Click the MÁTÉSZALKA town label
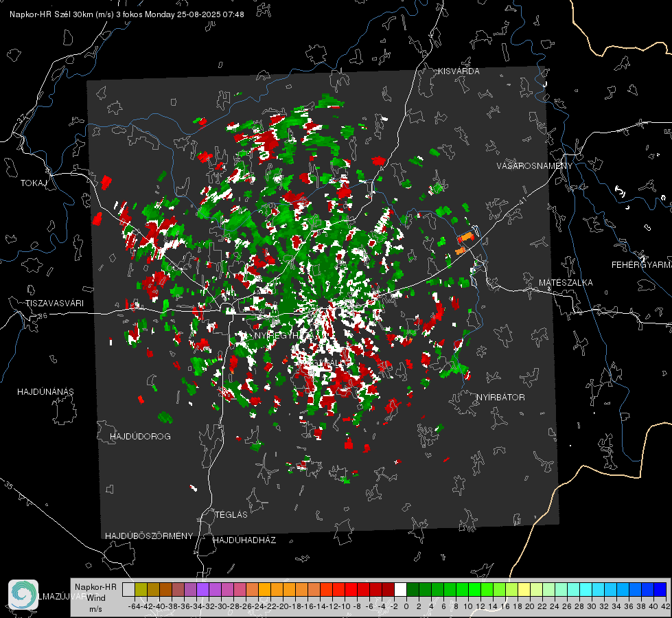This screenshot has width=672, height=618. [x=566, y=283]
